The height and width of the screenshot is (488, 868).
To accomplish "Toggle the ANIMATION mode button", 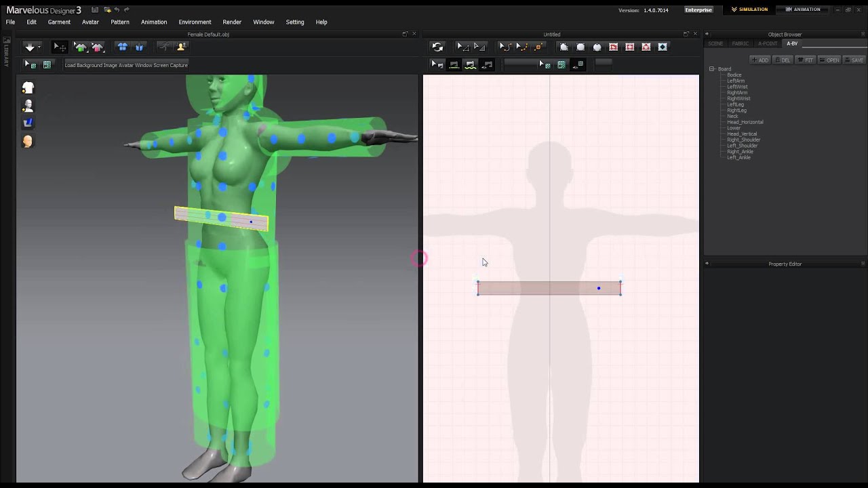I will [x=803, y=9].
